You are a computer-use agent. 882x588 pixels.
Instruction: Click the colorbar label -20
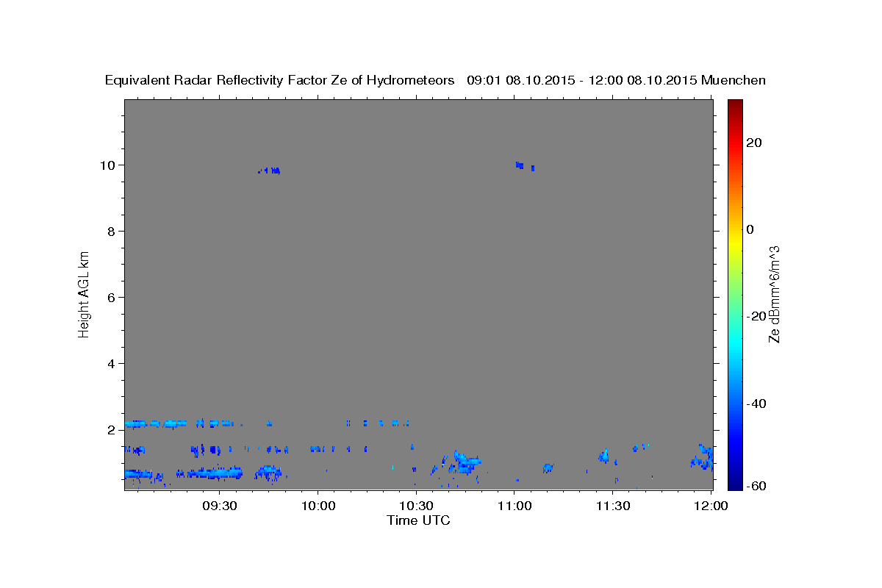757,316
